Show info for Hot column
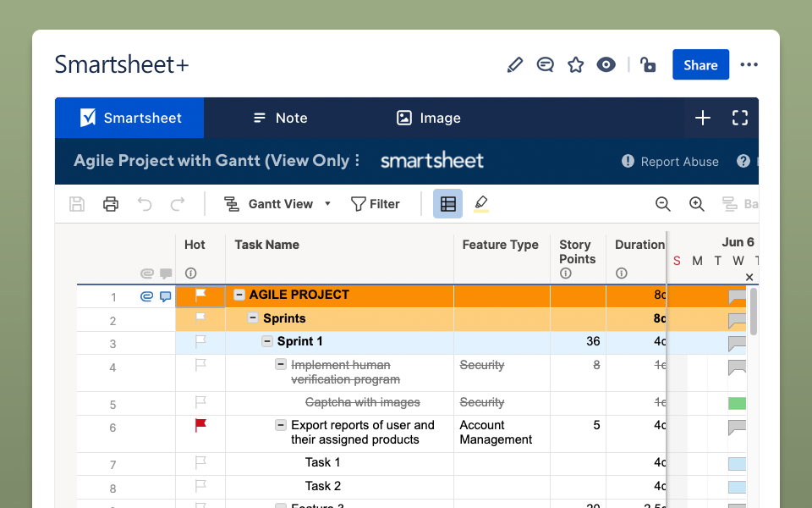The width and height of the screenshot is (812, 508). click(190, 273)
